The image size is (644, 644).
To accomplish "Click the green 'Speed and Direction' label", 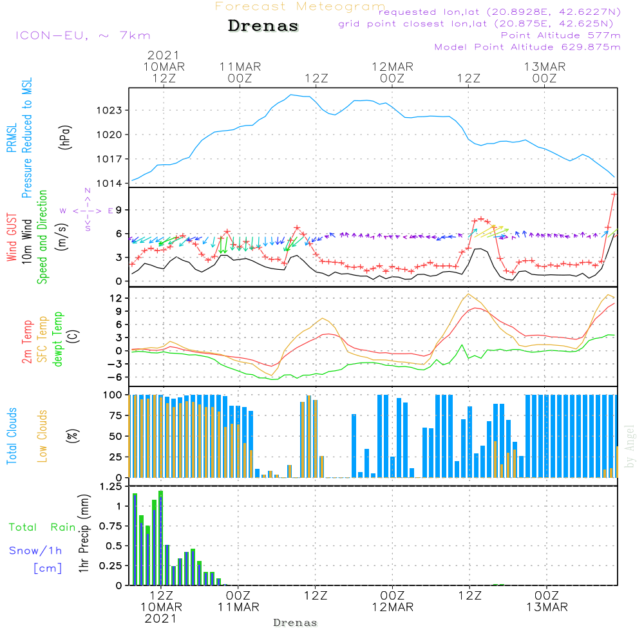I will click(42, 237).
